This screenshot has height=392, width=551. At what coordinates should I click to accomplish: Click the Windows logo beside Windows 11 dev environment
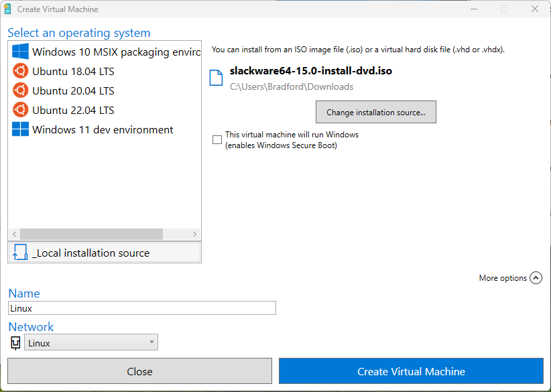pyautogui.click(x=20, y=129)
